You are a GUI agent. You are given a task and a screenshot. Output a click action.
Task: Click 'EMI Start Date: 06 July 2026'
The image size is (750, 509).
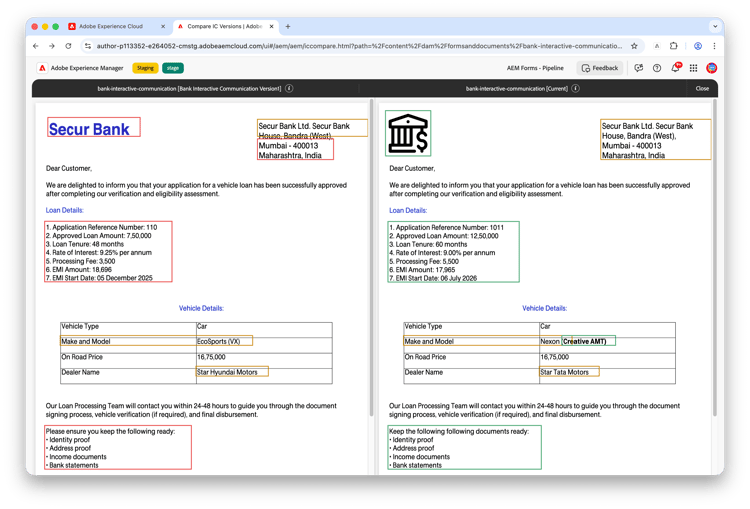point(433,278)
